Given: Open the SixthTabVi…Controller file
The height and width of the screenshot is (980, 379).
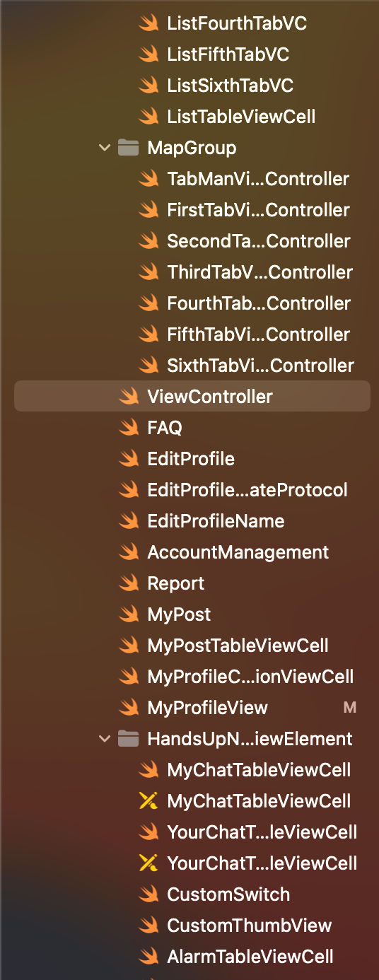Looking at the screenshot, I should 260,366.
